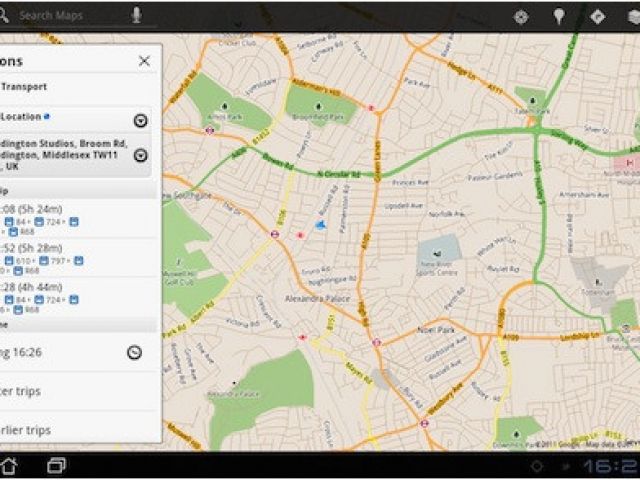Tap the large Alexandra Palace area label
The width and height of the screenshot is (640, 480).
pyautogui.click(x=317, y=299)
